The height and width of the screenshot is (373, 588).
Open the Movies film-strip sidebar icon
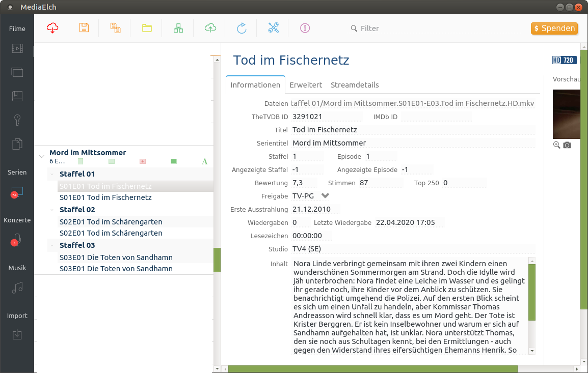tap(17, 48)
